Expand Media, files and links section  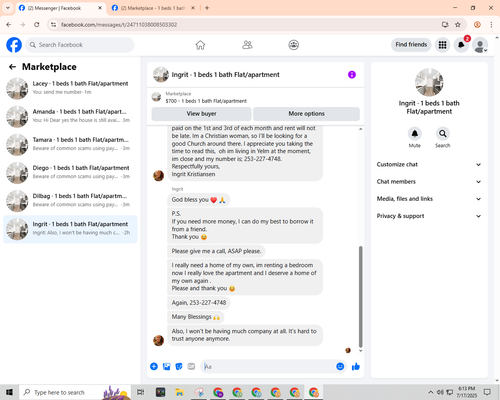pyautogui.click(x=429, y=199)
